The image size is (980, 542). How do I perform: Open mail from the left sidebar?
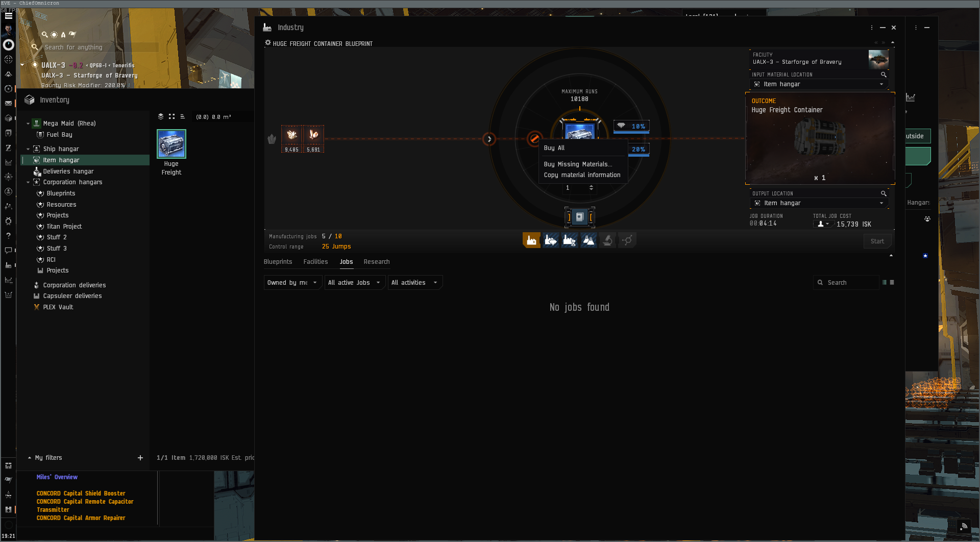8,104
